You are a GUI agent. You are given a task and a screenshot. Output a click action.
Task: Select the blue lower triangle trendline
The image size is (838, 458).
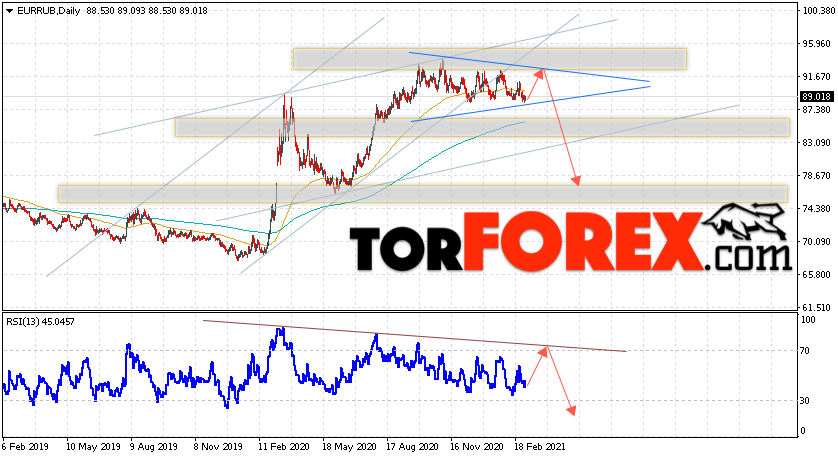(x=531, y=104)
